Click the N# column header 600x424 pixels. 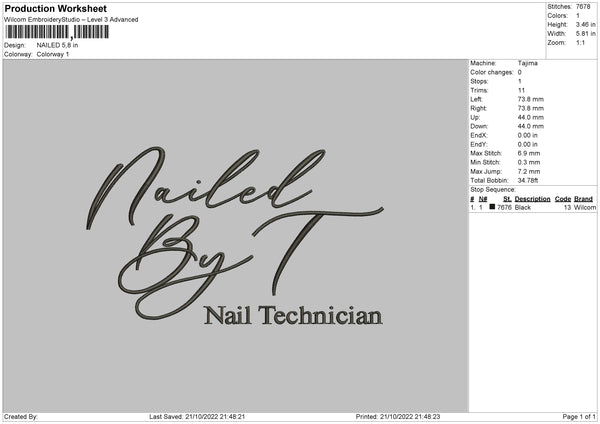[x=483, y=199]
